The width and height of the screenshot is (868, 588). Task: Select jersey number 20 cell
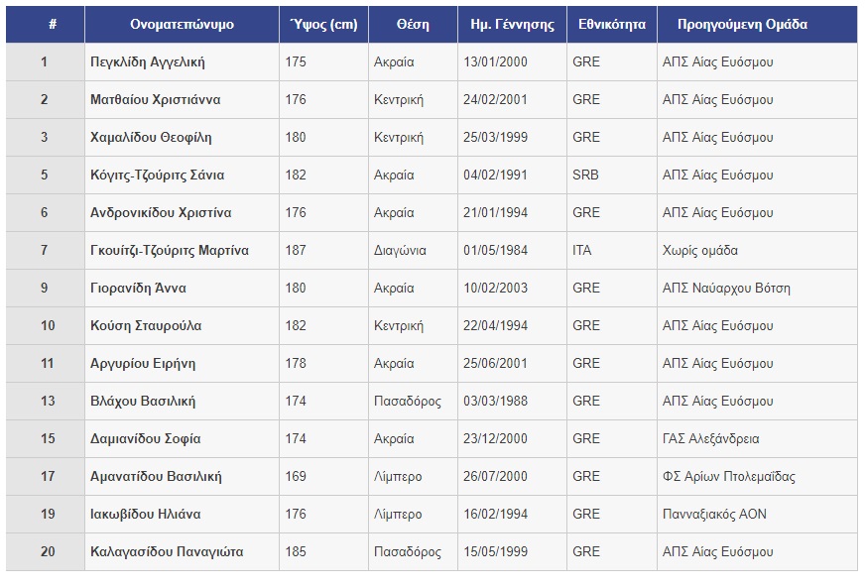(45, 552)
